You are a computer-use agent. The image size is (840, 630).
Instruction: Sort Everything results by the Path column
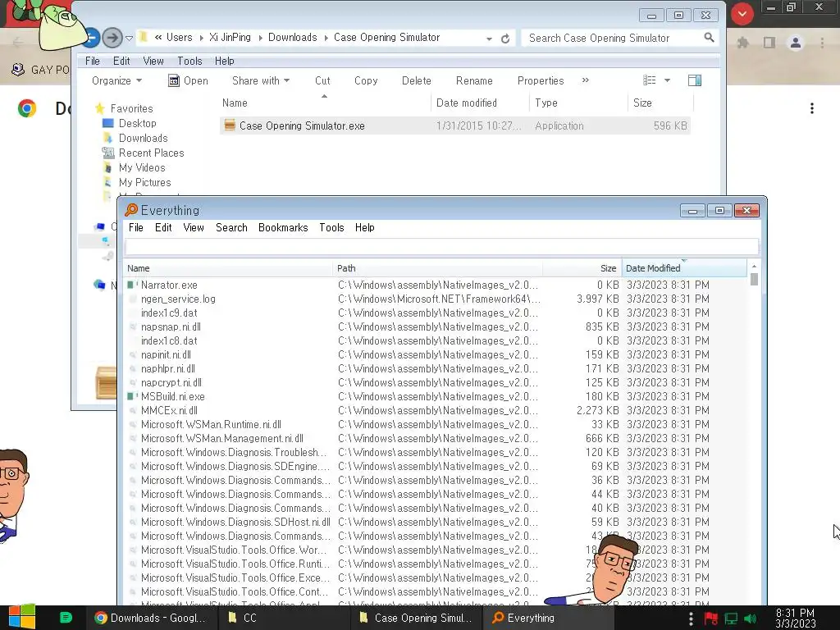[x=437, y=268]
